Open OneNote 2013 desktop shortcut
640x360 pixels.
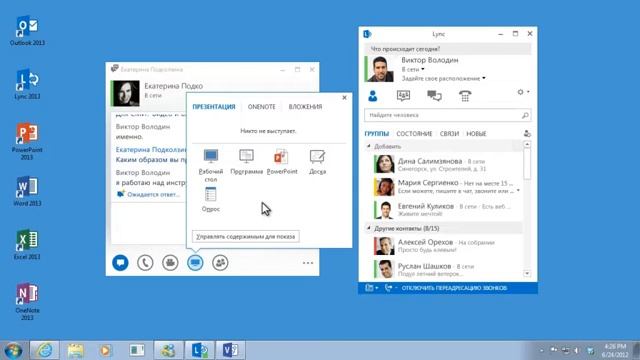point(27,302)
